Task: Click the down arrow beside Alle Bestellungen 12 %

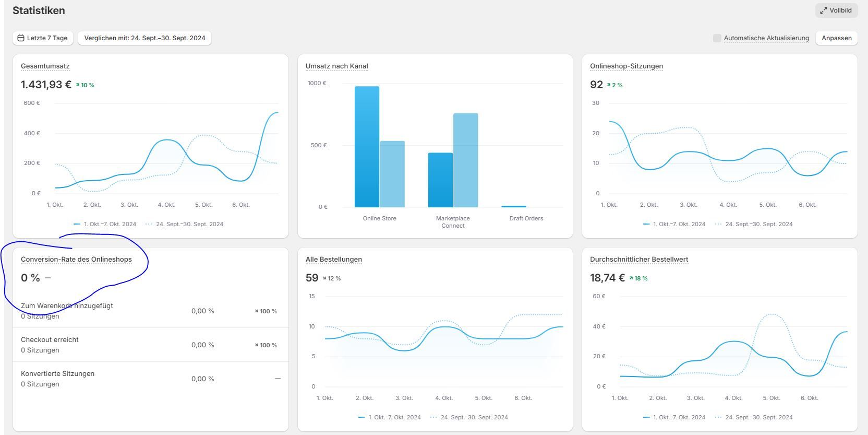Action: pyautogui.click(x=324, y=278)
